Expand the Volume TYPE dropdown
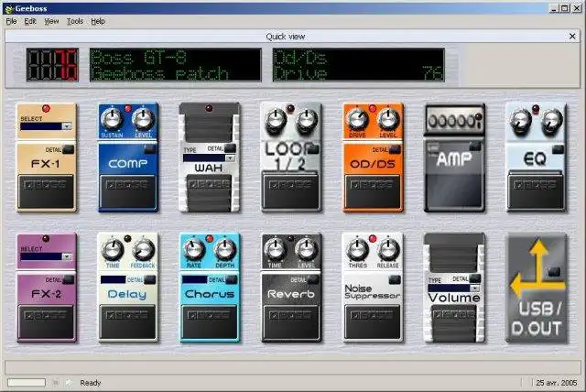The image size is (586, 392). [474, 289]
